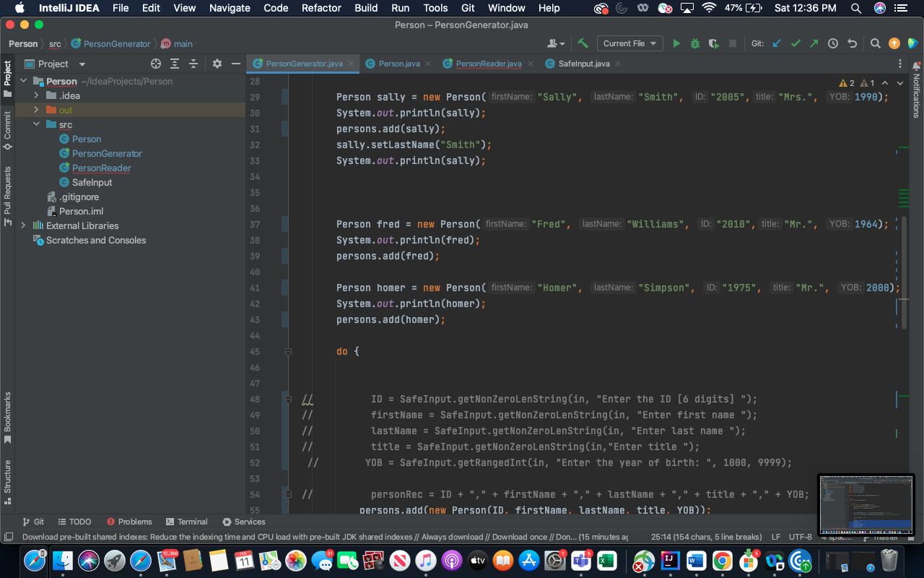
Task: Click UTF-8 file encoding in status bar
Action: pyautogui.click(x=800, y=537)
